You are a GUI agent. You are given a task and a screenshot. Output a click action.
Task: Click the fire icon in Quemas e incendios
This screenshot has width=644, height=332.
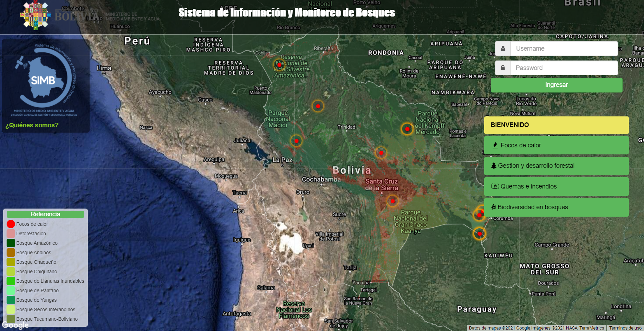pos(495,186)
